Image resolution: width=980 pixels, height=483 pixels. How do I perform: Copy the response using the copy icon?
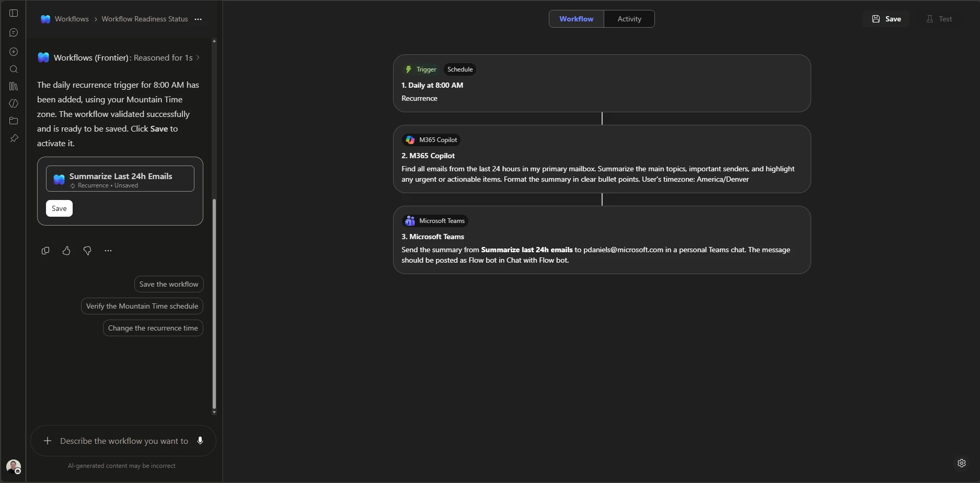pyautogui.click(x=45, y=251)
